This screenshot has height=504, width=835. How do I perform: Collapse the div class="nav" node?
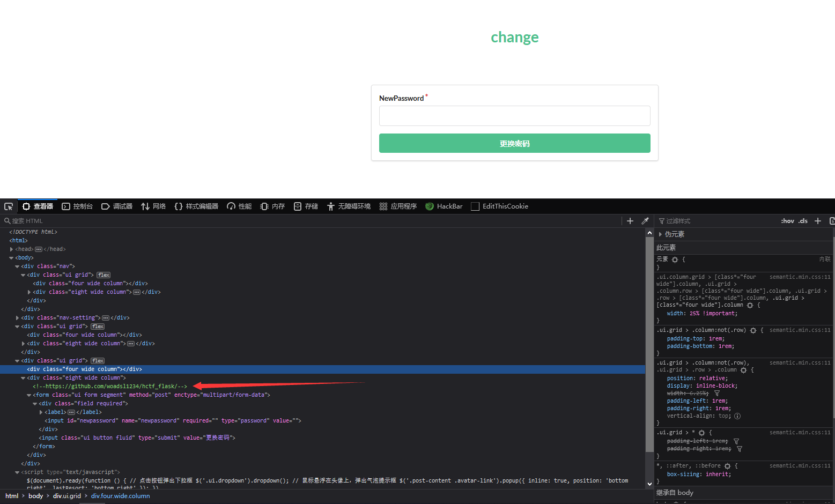17,266
